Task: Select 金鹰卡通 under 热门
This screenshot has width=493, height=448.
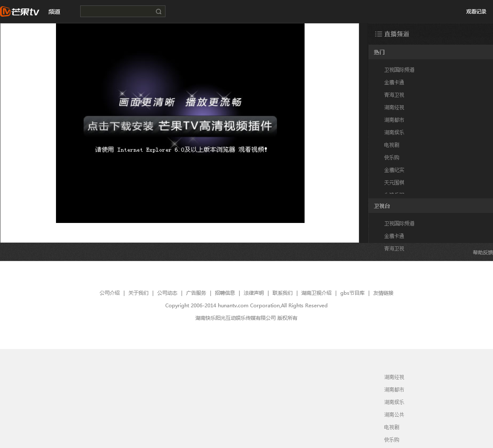Action: point(394,82)
